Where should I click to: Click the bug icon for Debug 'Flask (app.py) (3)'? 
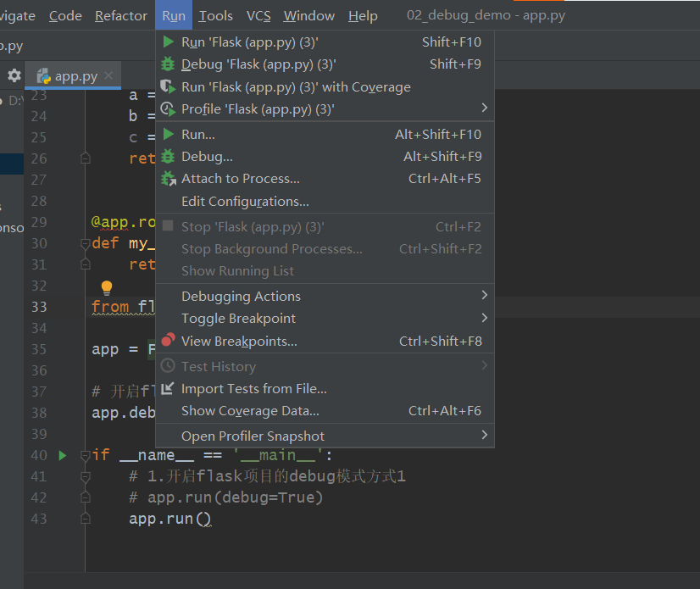[168, 64]
